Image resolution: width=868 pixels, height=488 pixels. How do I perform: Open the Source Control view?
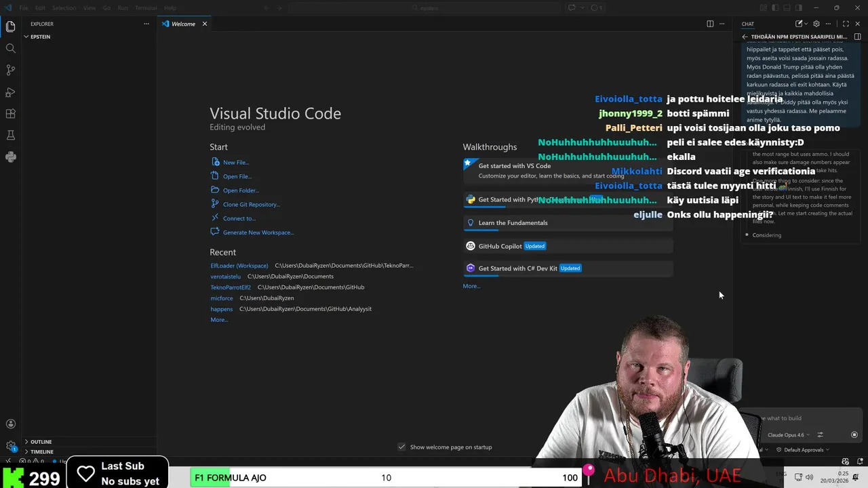(11, 70)
